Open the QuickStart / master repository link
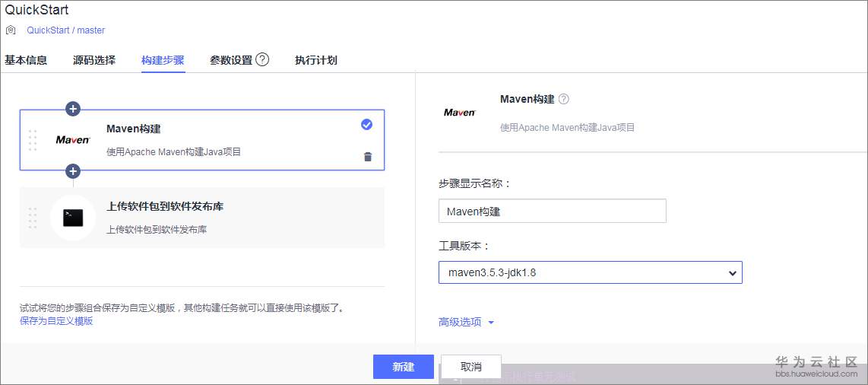The image size is (868, 385). pyautogui.click(x=66, y=30)
